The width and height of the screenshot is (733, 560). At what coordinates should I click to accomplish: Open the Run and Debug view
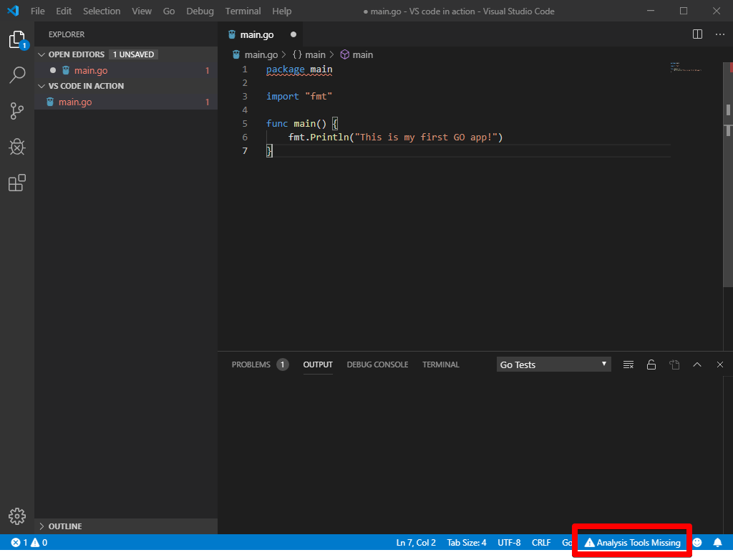click(17, 147)
